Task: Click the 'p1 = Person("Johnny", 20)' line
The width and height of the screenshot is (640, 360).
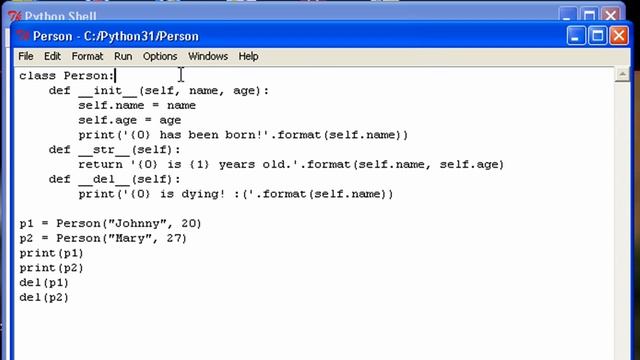Action: click(x=110, y=223)
